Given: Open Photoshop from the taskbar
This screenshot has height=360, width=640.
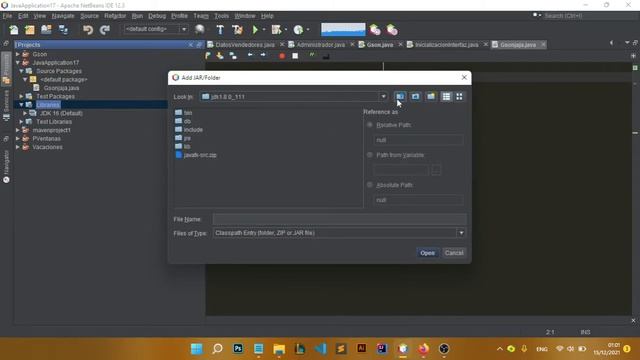Looking at the screenshot, I should 238,349.
